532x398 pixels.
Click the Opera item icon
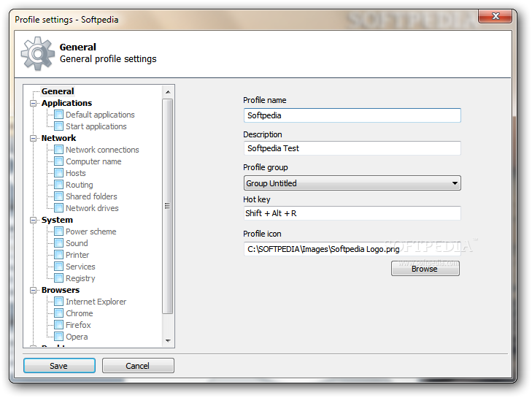coord(58,337)
